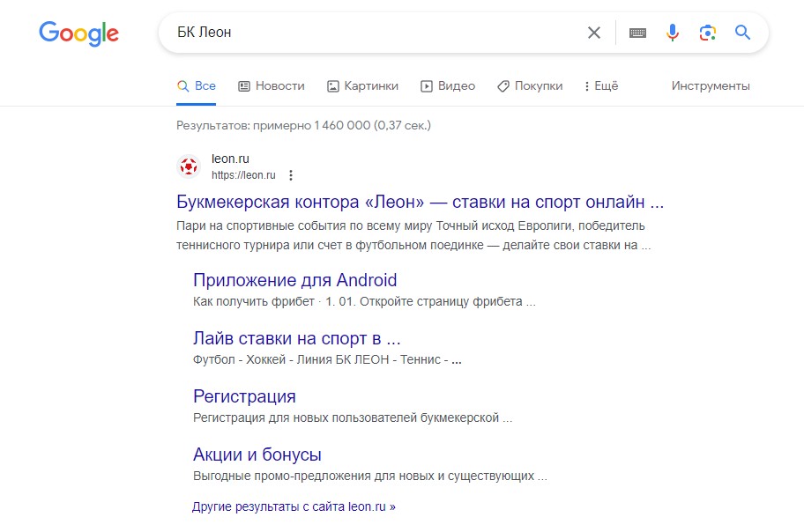Click snippet starting Пари на спортивные события

[x=413, y=235]
